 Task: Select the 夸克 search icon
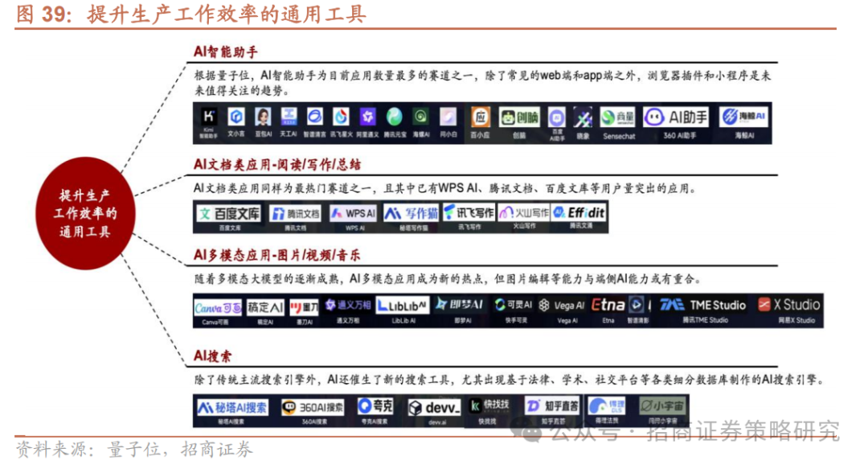(377, 409)
